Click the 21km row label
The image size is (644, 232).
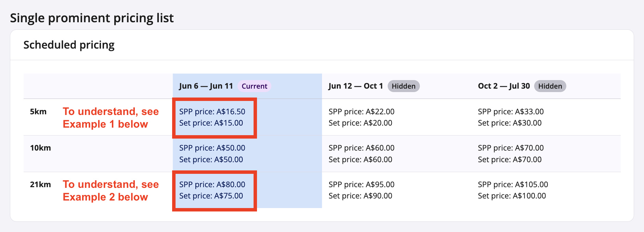40,185
